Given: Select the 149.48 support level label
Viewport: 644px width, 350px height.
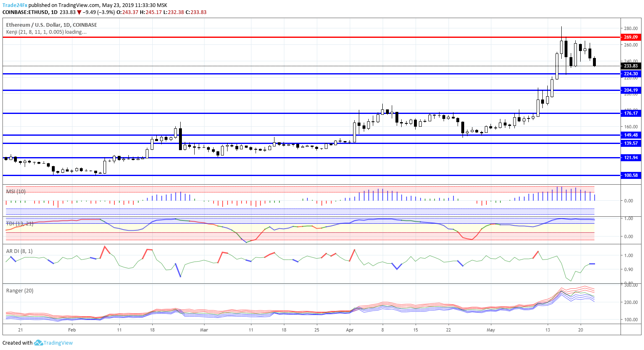Looking at the screenshot, I should click(631, 135).
